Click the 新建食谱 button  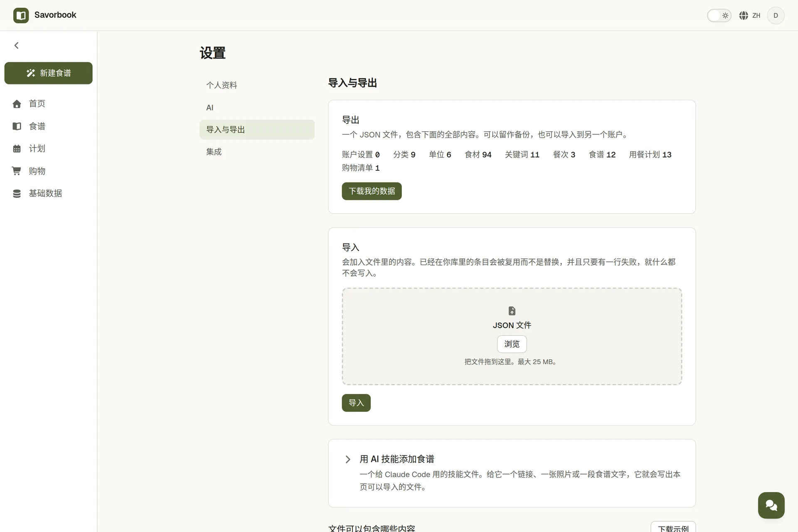click(x=49, y=73)
